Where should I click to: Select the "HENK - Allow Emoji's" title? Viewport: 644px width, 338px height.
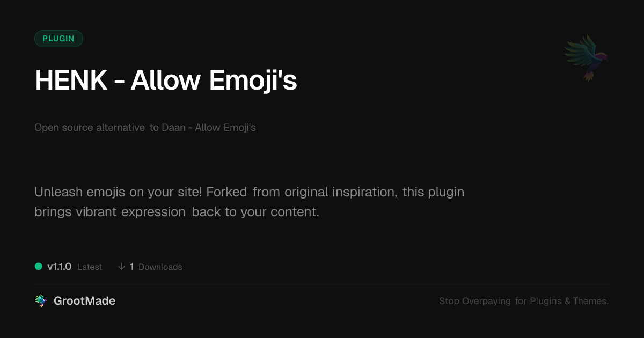165,81
